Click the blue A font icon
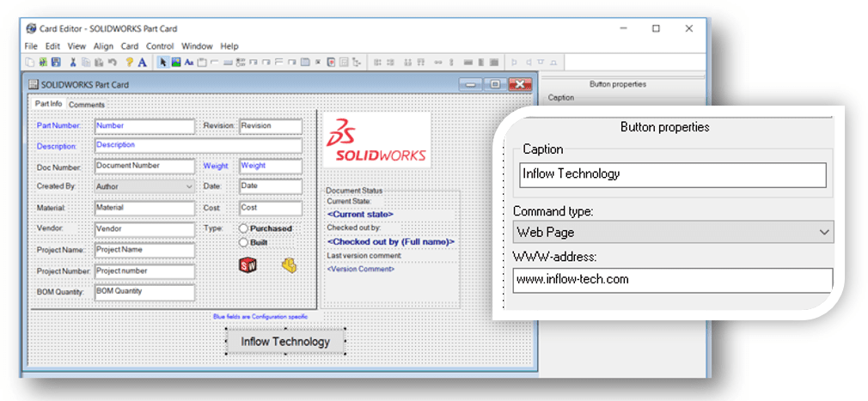The image size is (868, 401). pos(143,63)
